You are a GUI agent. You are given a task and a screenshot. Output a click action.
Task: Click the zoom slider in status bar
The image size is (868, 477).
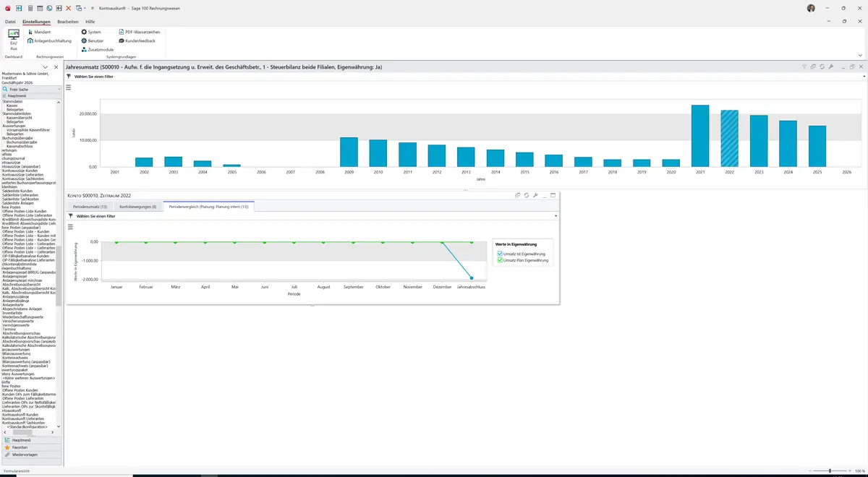[x=830, y=470]
